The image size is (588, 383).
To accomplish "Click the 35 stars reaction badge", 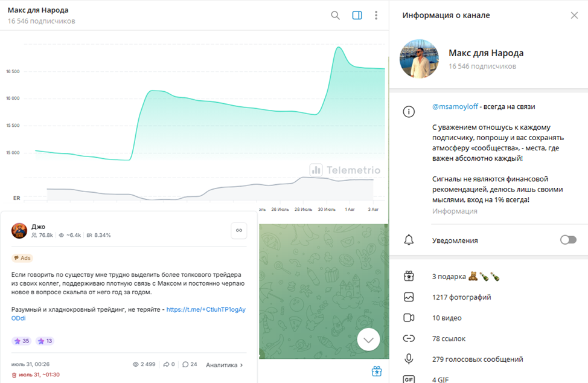I will 21,341.
